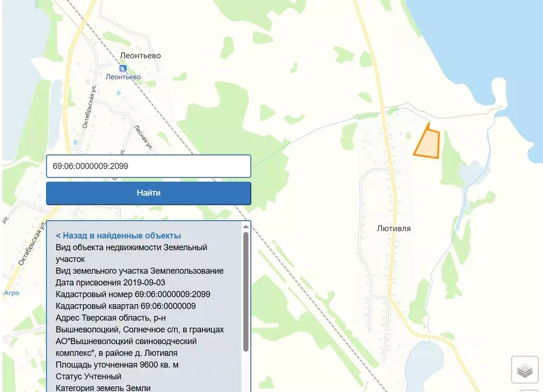Click the Дата присвоения 2019-09-03 line
This screenshot has width=543, height=392.
point(110,282)
